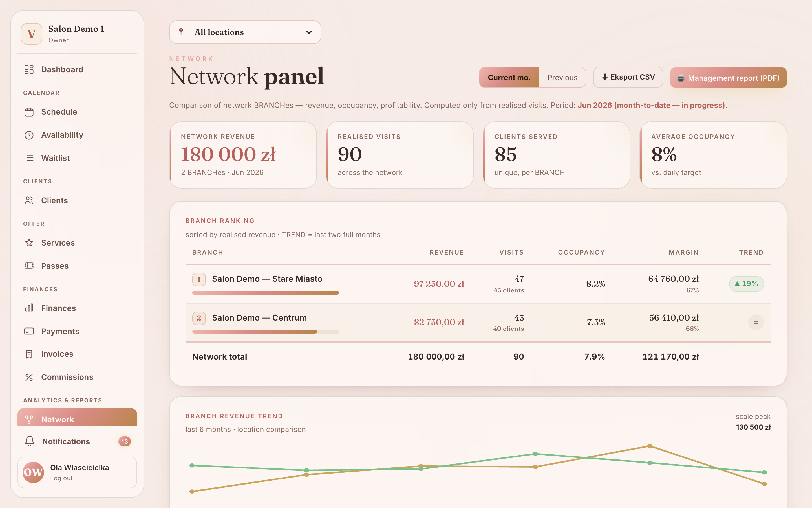Open the Invoices section
The height and width of the screenshot is (508, 812).
tap(77, 354)
